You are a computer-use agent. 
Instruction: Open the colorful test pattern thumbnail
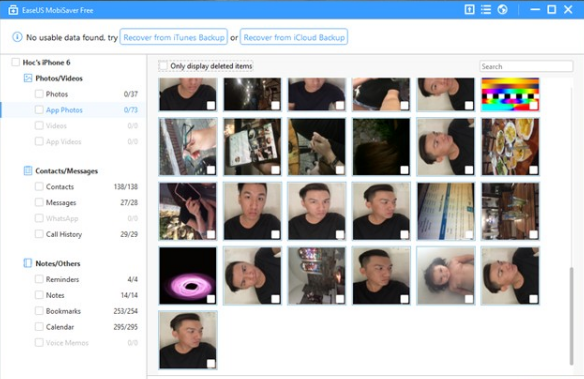pos(510,94)
